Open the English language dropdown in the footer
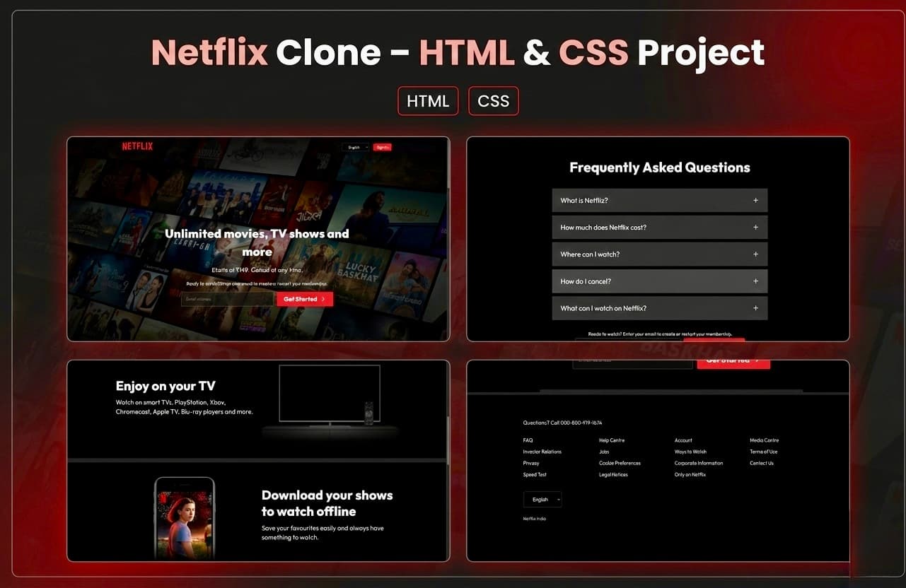Viewport: 906px width, 588px height. click(542, 500)
